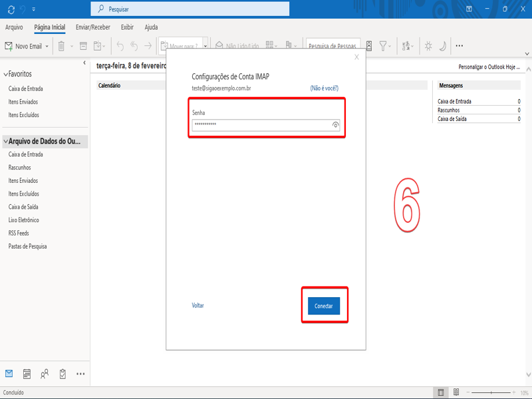Click the Undo icon in the title bar
Viewport: 532px width, 399px height.
[x=23, y=9]
